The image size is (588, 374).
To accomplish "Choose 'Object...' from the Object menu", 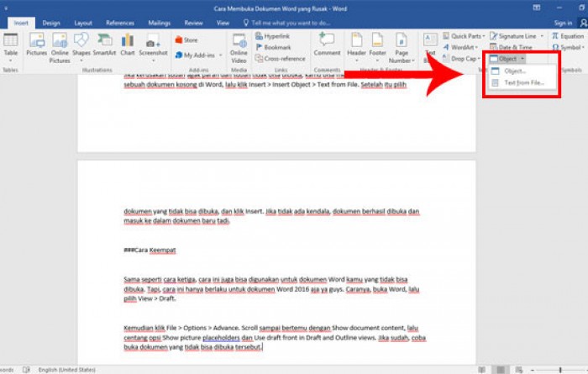I will click(x=522, y=71).
